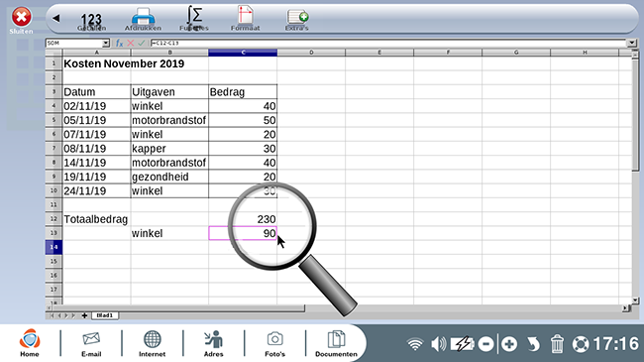Click the vertical scrollbar down arrow
The height and width of the screenshot is (362, 644).
pyautogui.click(x=635, y=301)
